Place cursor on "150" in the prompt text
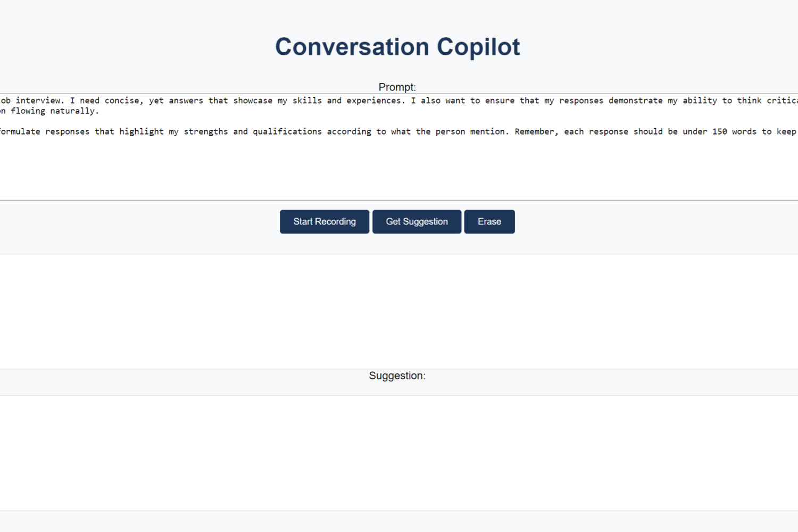The width and height of the screenshot is (798, 532). click(x=720, y=131)
